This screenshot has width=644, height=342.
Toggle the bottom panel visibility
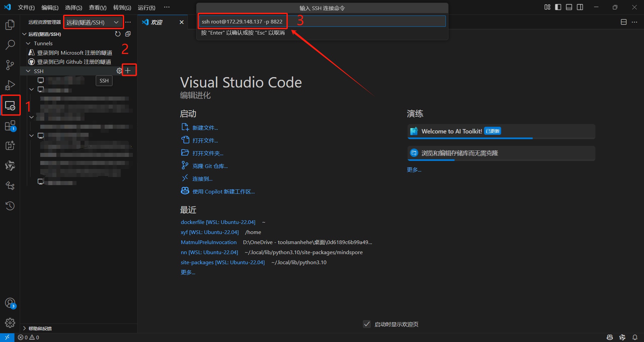click(569, 7)
